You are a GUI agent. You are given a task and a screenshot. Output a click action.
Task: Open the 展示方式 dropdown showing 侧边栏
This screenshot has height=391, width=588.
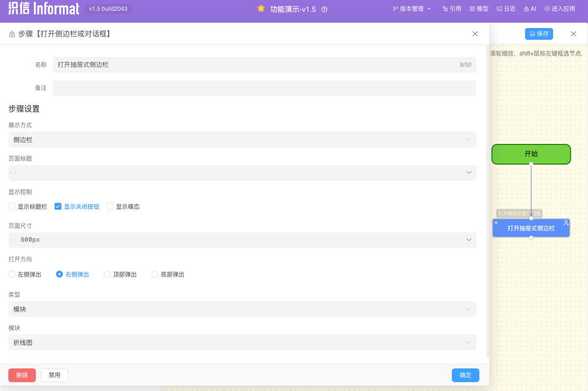[242, 140]
